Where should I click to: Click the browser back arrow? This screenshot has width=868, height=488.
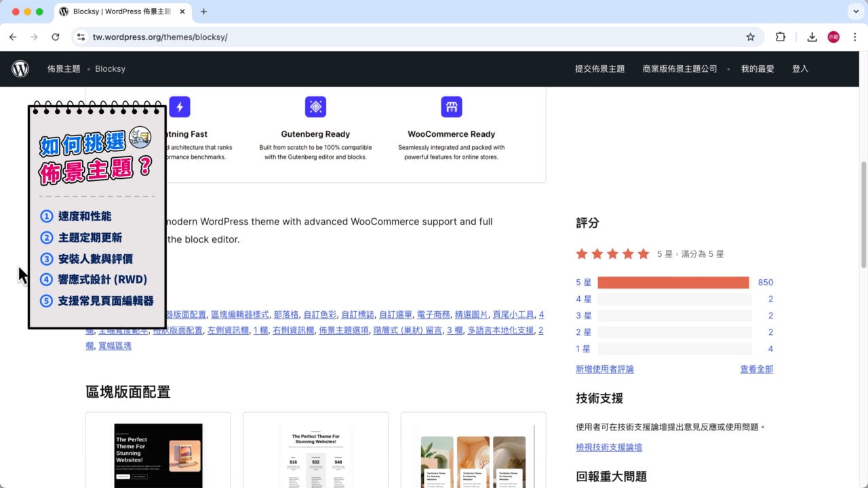[x=13, y=37]
